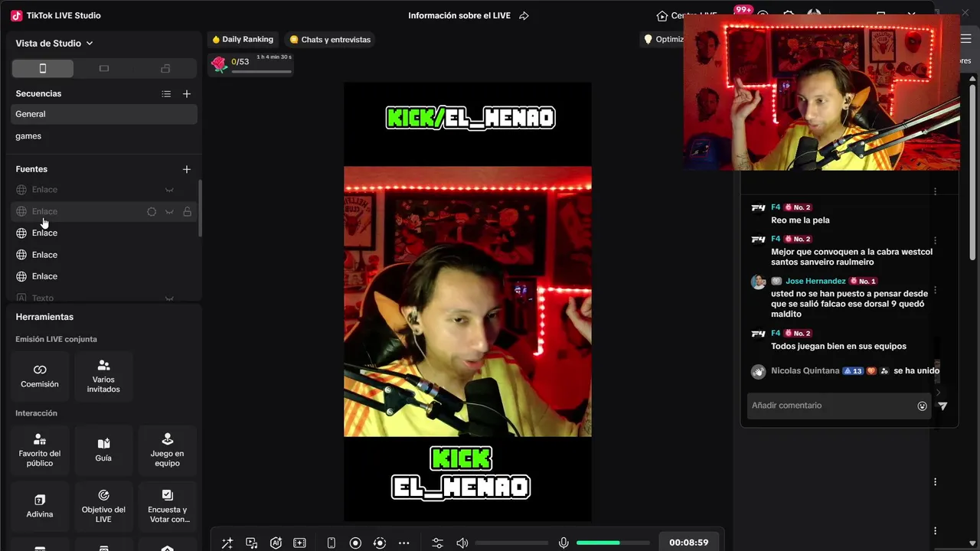Open the Juego en equipo tool
The height and width of the screenshot is (551, 980).
pyautogui.click(x=167, y=449)
